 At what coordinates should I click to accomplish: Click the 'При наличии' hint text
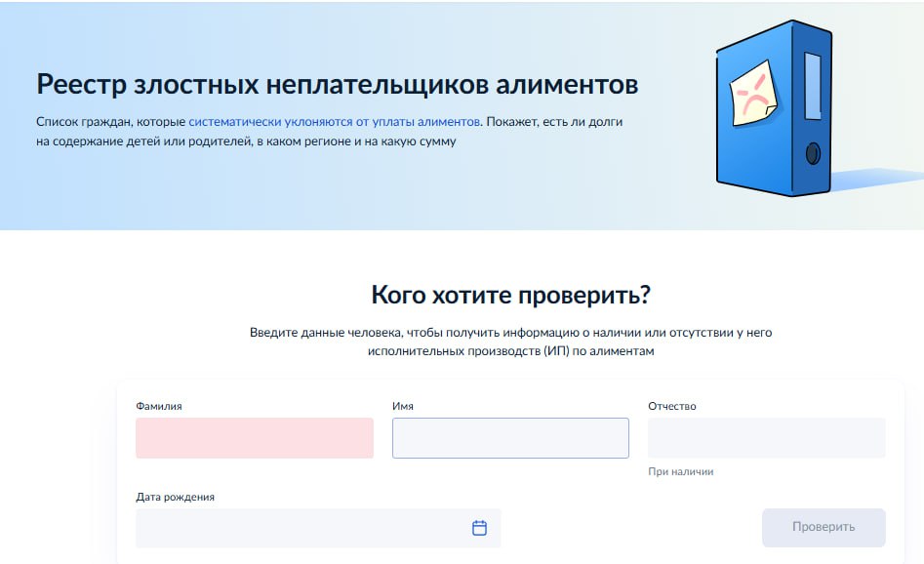pos(681,471)
